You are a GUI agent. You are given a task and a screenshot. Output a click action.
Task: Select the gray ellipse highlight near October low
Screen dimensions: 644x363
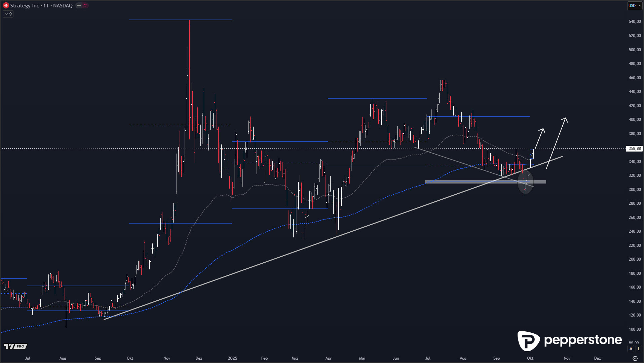point(525,183)
